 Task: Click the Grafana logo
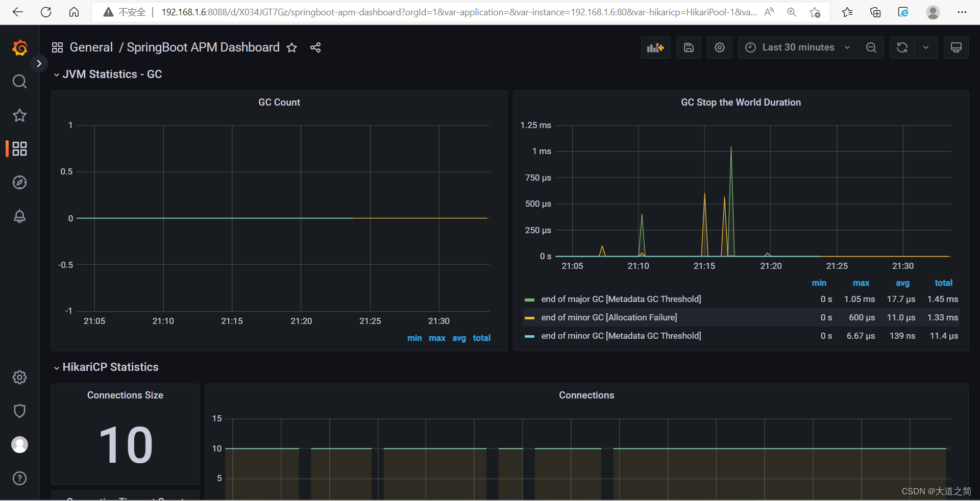tap(20, 47)
